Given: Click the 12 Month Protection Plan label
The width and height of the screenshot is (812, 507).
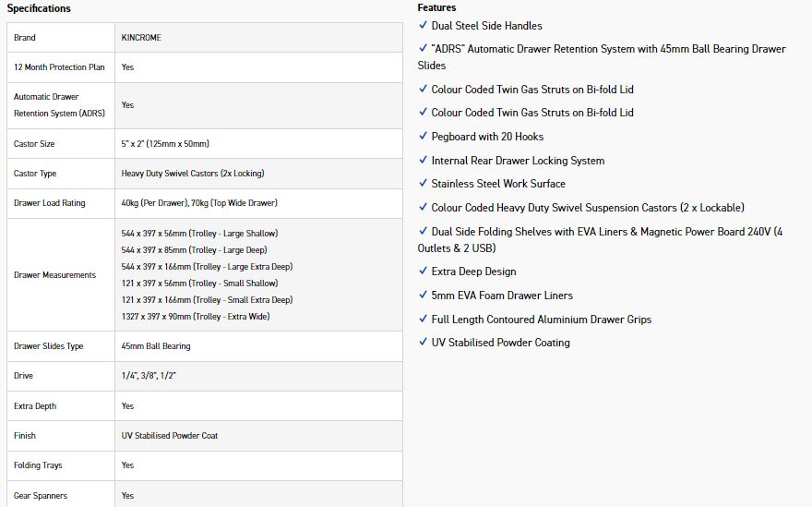Looking at the screenshot, I should [x=59, y=67].
